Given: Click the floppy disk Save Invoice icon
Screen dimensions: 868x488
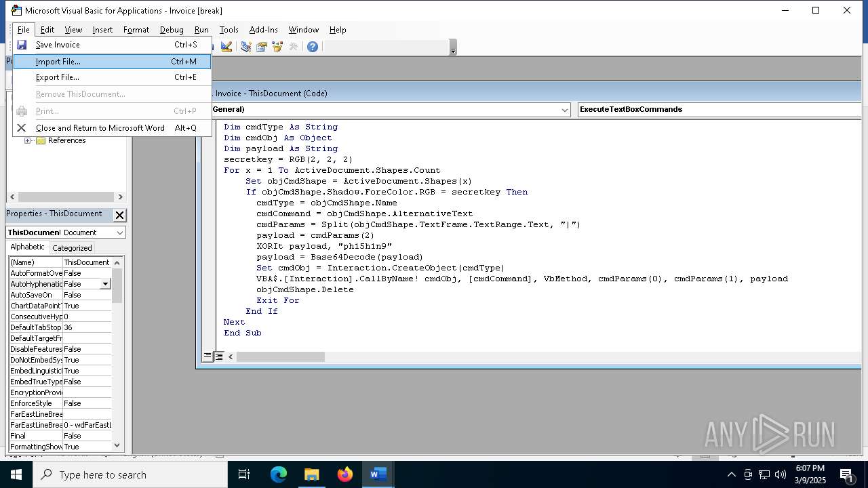Looking at the screenshot, I should (x=22, y=45).
